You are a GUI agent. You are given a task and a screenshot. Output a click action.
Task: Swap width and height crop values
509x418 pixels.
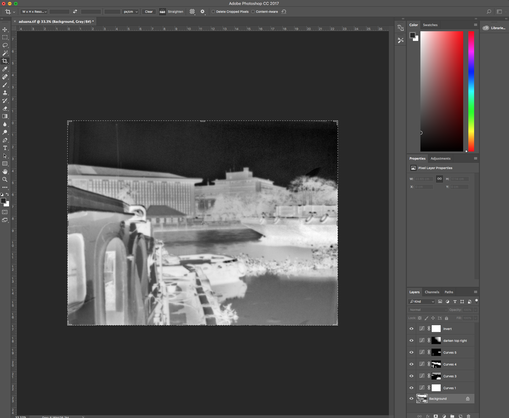[x=75, y=12]
